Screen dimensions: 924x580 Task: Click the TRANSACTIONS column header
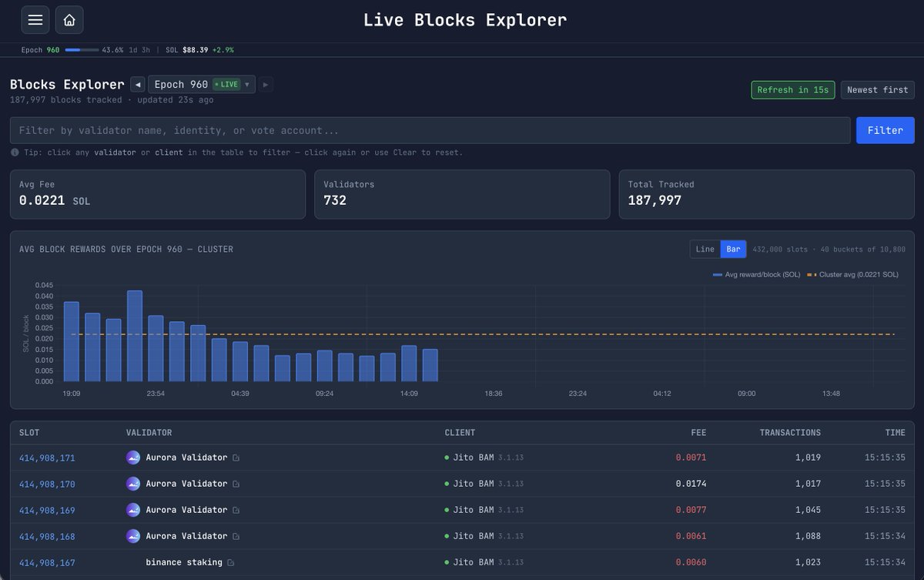coord(790,433)
